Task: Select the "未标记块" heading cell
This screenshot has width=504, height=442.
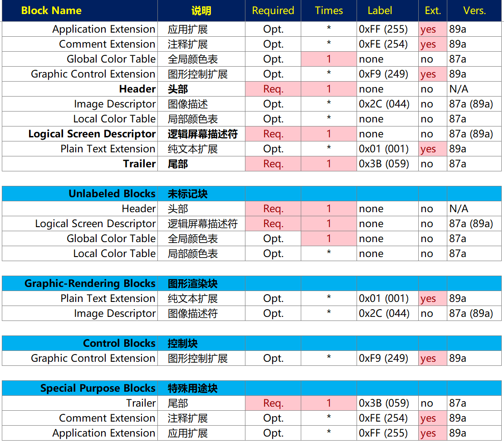Action: pyautogui.click(x=188, y=194)
